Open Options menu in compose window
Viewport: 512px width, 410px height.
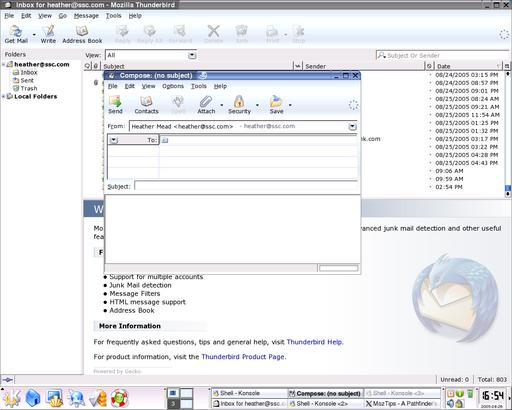(x=173, y=86)
